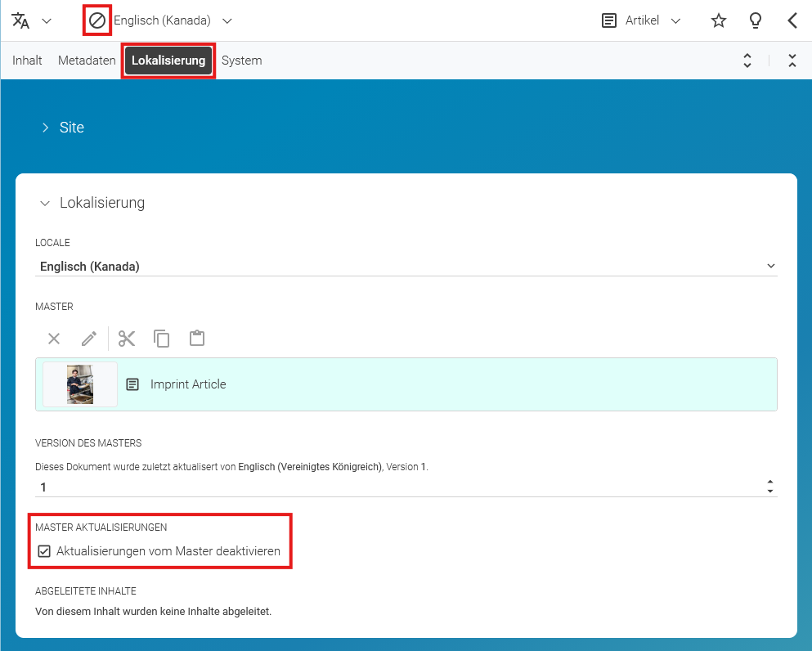Viewport: 812px width, 651px height.
Task: Switch to the System tab
Action: pyautogui.click(x=241, y=61)
